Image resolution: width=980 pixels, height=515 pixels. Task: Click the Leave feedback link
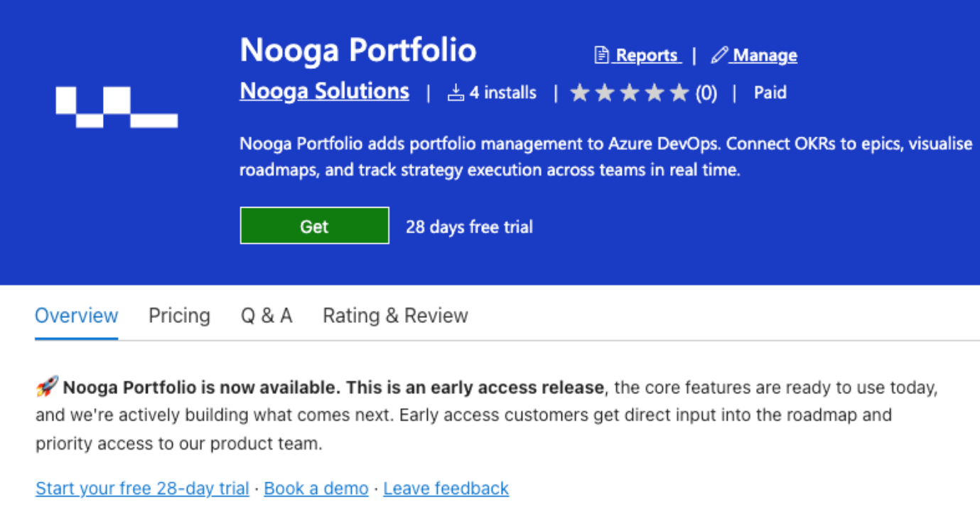(446, 489)
